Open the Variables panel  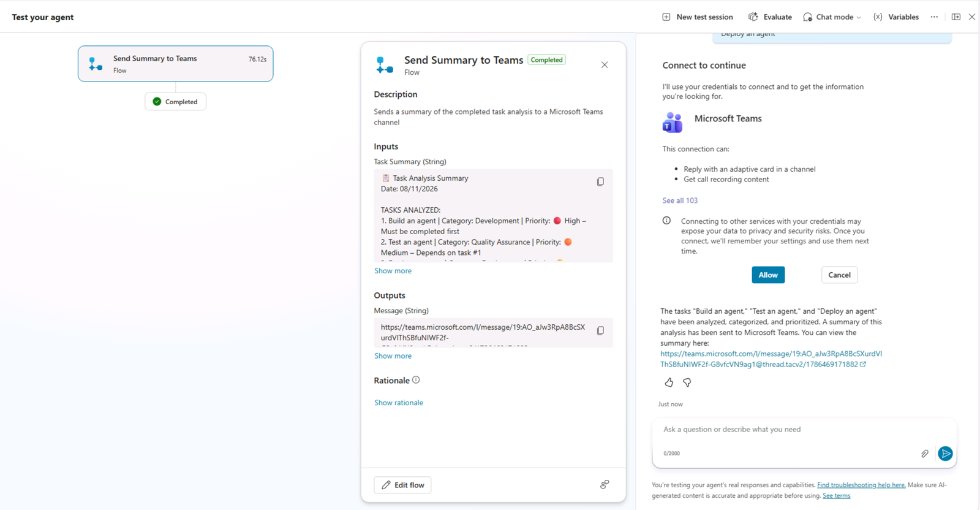pyautogui.click(x=896, y=17)
